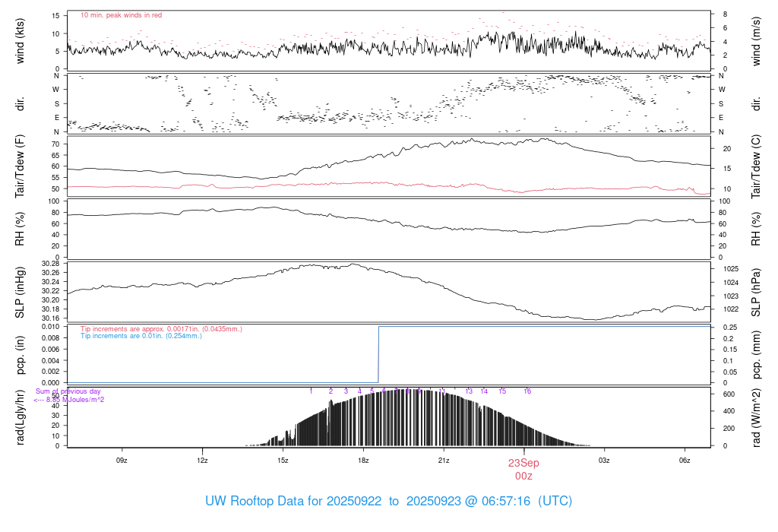
Task: Click the '70' temperature tick on Fahrenheit axis
Action: (55, 144)
